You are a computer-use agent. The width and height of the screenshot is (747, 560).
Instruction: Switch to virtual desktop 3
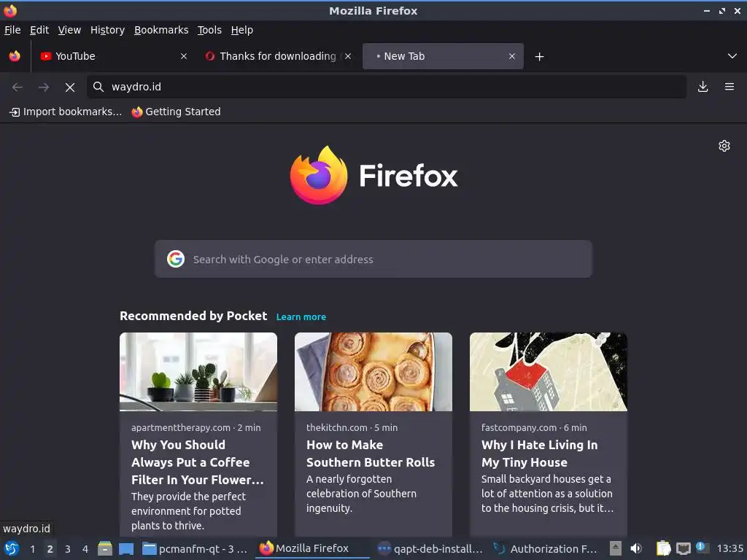click(68, 549)
